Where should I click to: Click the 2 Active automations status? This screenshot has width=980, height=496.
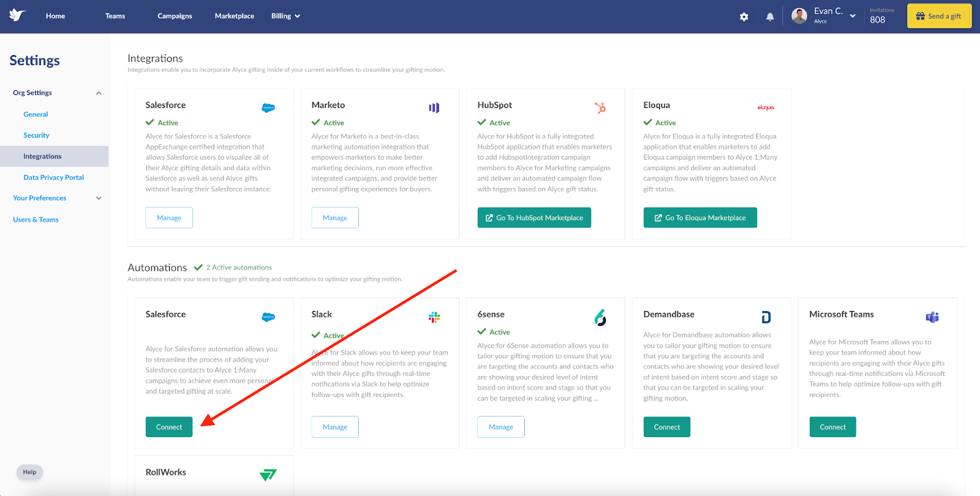pos(233,268)
